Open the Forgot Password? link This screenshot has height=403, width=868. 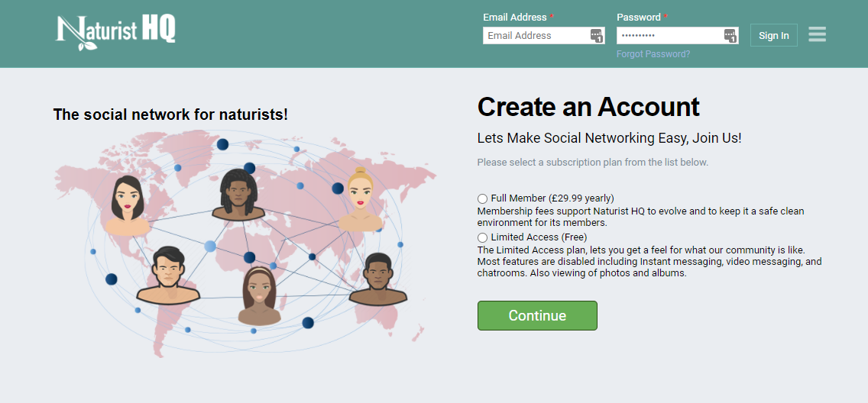[x=653, y=54]
